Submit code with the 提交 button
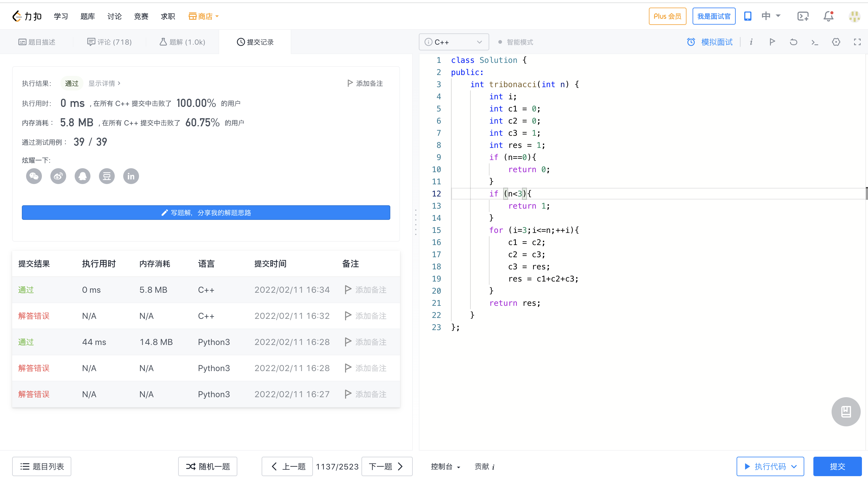The image size is (868, 481). (838, 466)
